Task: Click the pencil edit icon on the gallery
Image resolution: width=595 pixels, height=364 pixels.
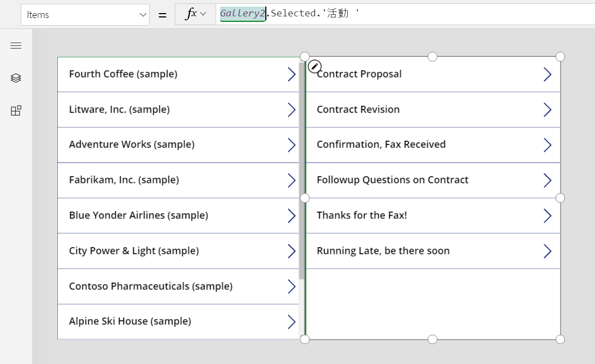Action: coord(314,67)
